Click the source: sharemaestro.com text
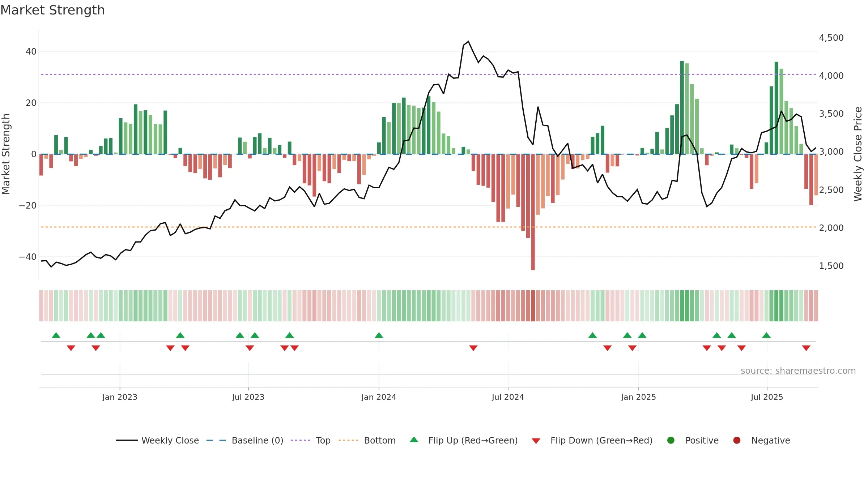This screenshot has height=488, width=868. [x=798, y=371]
